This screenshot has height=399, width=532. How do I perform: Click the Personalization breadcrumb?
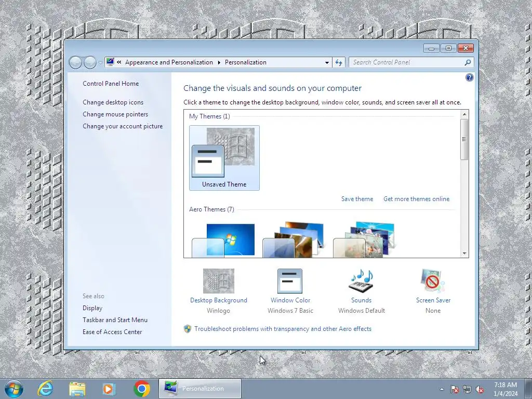pyautogui.click(x=246, y=62)
